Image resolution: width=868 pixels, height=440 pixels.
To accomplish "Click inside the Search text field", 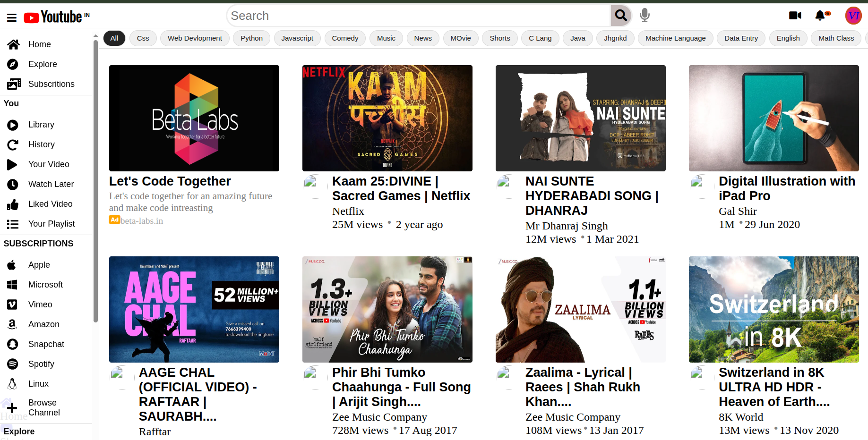I will point(418,16).
